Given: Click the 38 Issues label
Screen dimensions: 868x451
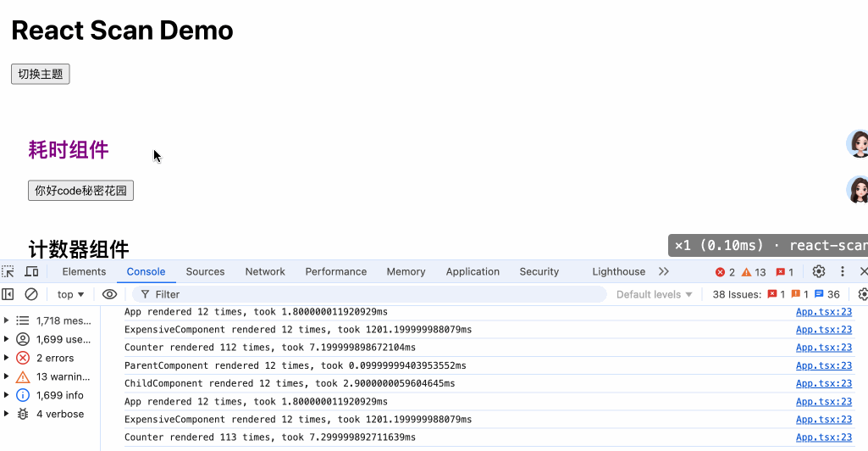Looking at the screenshot, I should (737, 294).
